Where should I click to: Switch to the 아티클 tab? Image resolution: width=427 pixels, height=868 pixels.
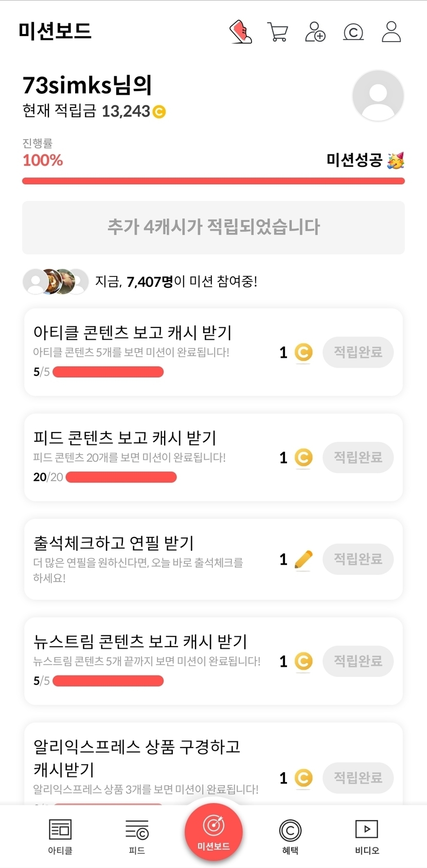pyautogui.click(x=60, y=836)
